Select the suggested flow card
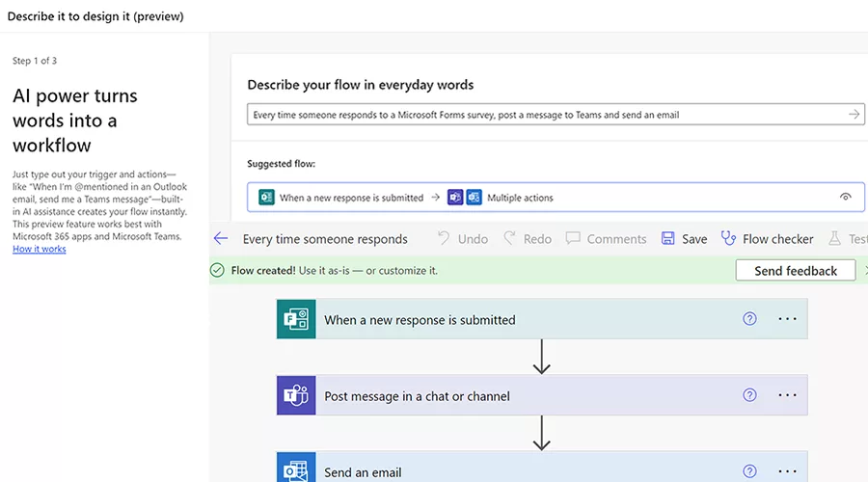Image resolution: width=868 pixels, height=482 pixels. pyautogui.click(x=556, y=197)
